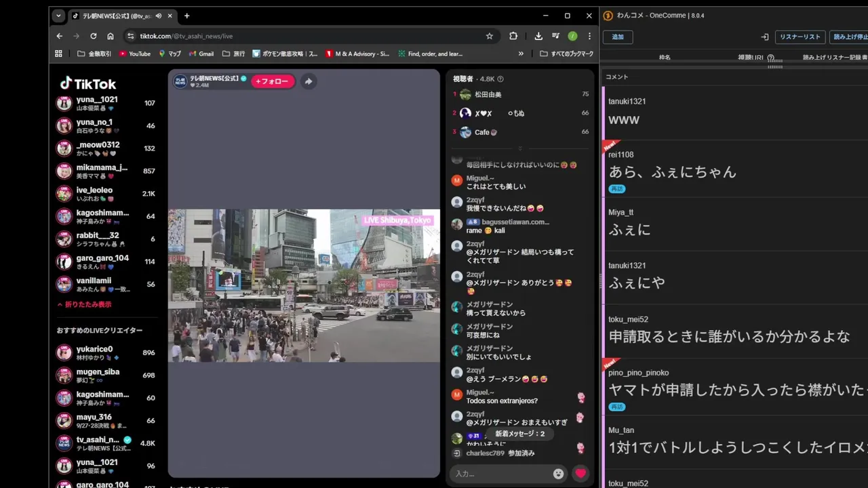Open rabbit___32 live in sidebar
The height and width of the screenshot is (488, 868).
(106, 239)
